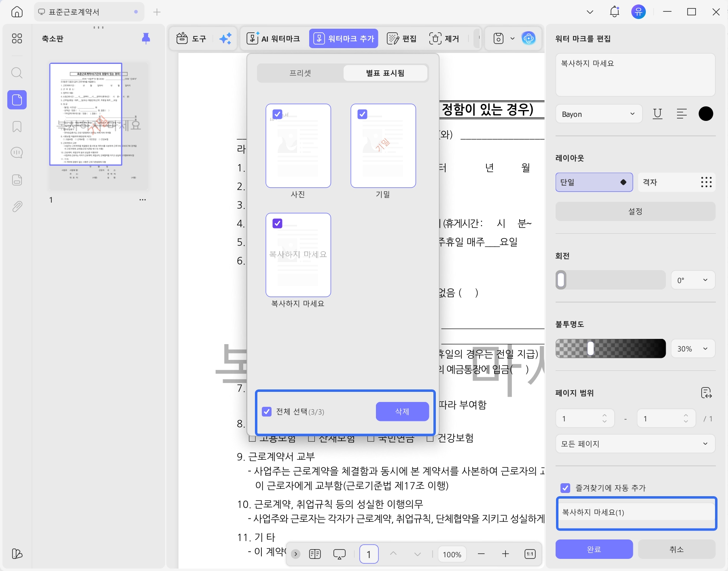
Task: Uncheck the 사진 watermark checkbox
Action: click(x=277, y=114)
